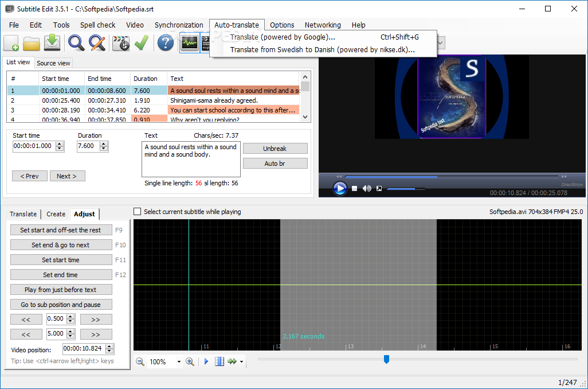The height and width of the screenshot is (389, 588).
Task: Click the waveform position slider handle
Action: (386, 359)
